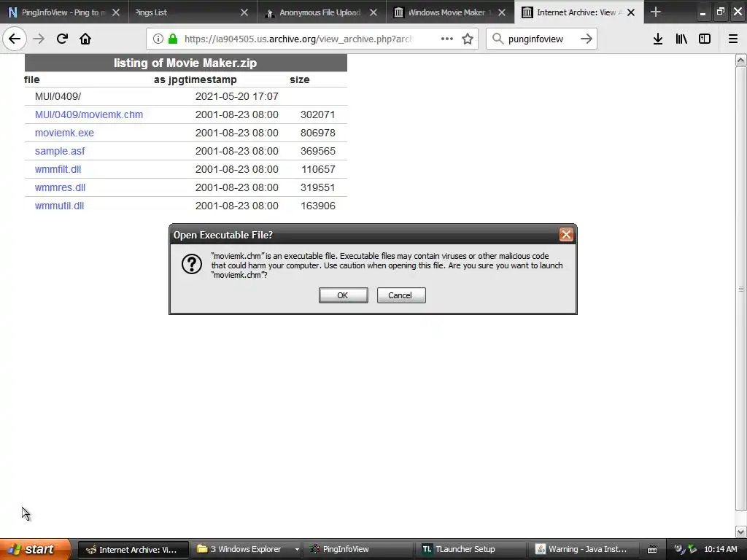The image size is (747, 560).
Task: Confirm launch with OK button
Action: pyautogui.click(x=343, y=295)
